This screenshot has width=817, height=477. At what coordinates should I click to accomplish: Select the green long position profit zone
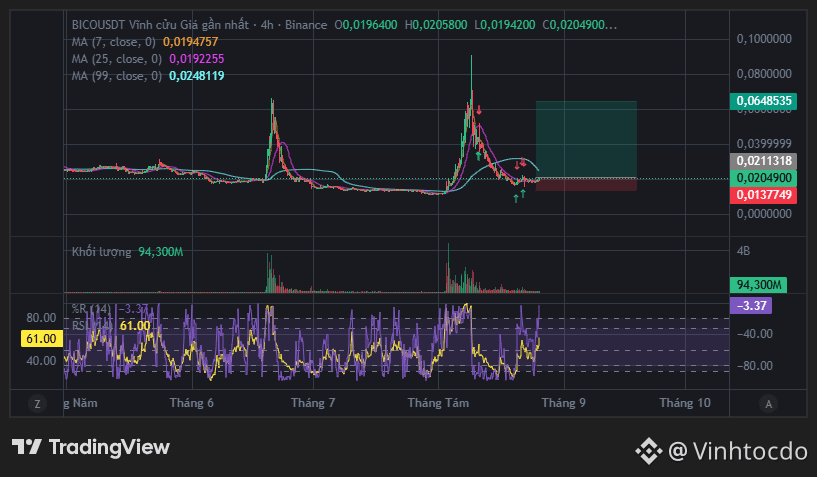point(586,139)
